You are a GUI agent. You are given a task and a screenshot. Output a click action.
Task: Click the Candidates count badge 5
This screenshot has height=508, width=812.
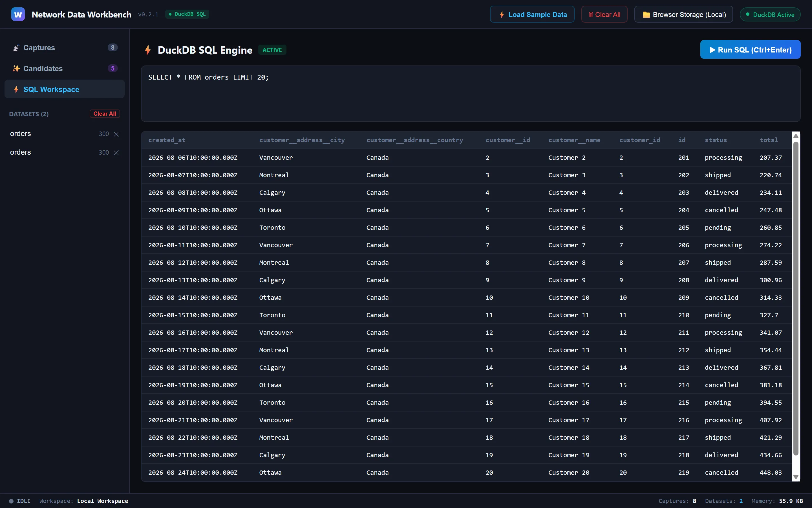113,69
